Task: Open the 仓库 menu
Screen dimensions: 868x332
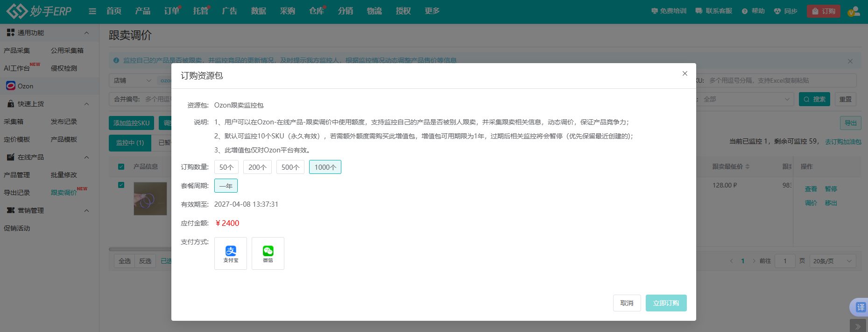Action: [317, 11]
